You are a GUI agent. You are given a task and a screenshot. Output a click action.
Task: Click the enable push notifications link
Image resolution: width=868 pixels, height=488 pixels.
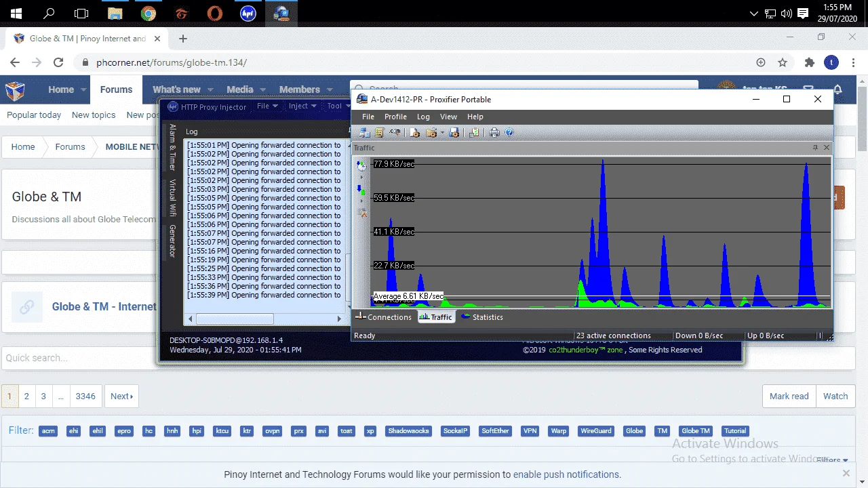click(x=566, y=474)
